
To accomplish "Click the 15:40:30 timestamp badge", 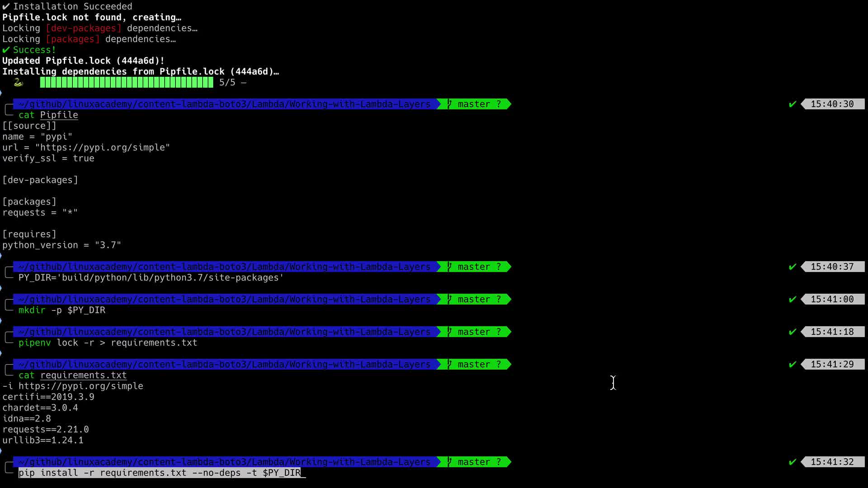I will pyautogui.click(x=832, y=104).
